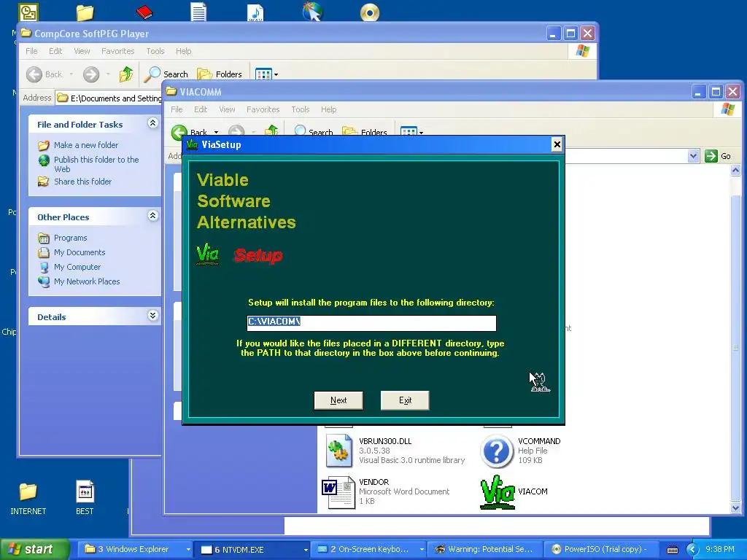Select the music note WAV desktop icon
This screenshot has width=747, height=560.
click(255, 12)
